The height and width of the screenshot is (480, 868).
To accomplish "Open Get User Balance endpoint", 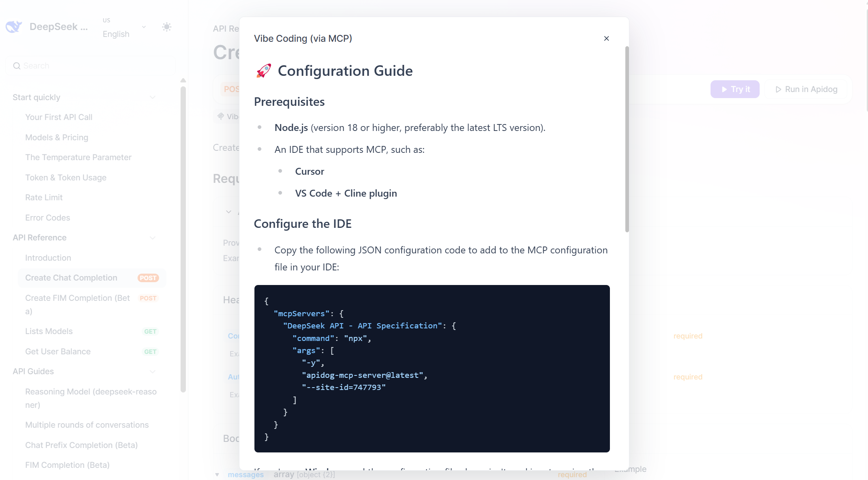I will pyautogui.click(x=92, y=351).
